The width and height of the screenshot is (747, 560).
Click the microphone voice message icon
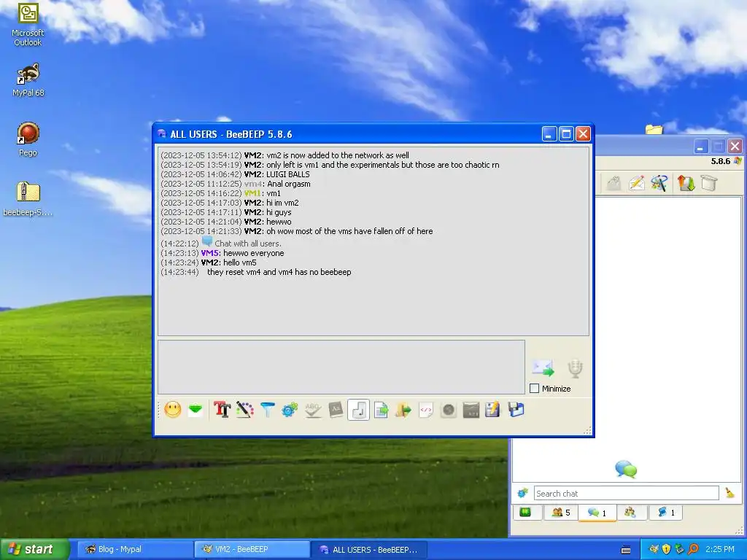(575, 368)
